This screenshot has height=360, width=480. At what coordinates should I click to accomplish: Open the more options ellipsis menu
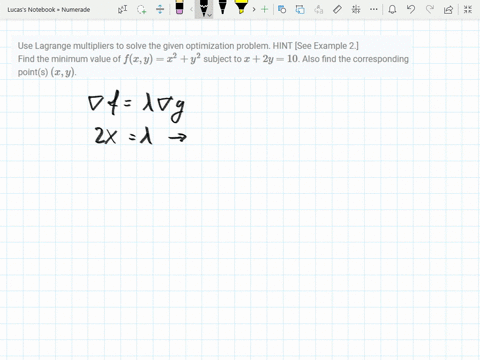click(x=374, y=9)
